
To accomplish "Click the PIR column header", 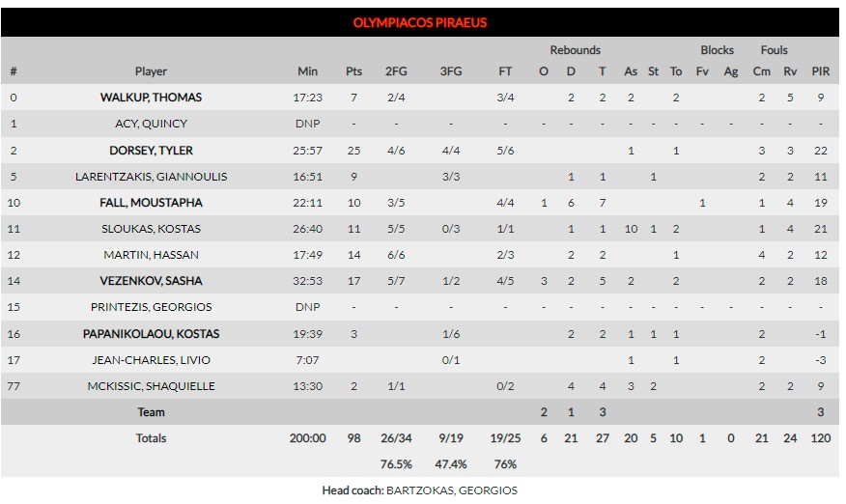I will click(820, 71).
